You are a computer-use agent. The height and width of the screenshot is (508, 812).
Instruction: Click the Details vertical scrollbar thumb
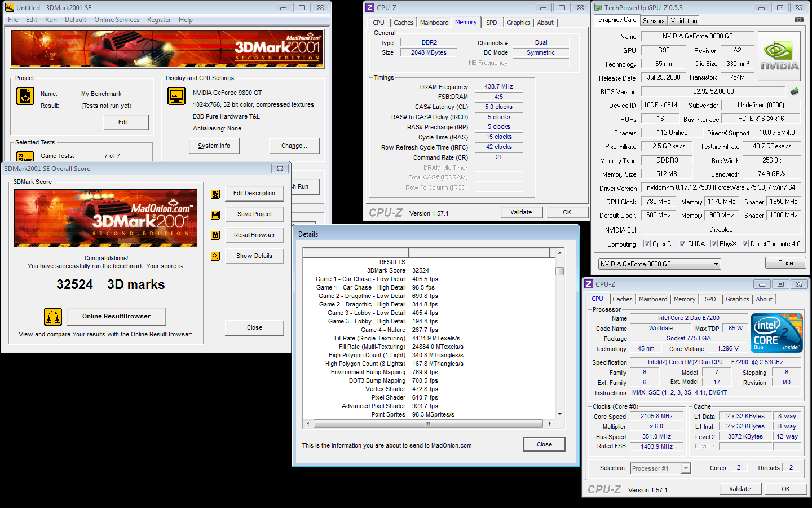point(559,271)
